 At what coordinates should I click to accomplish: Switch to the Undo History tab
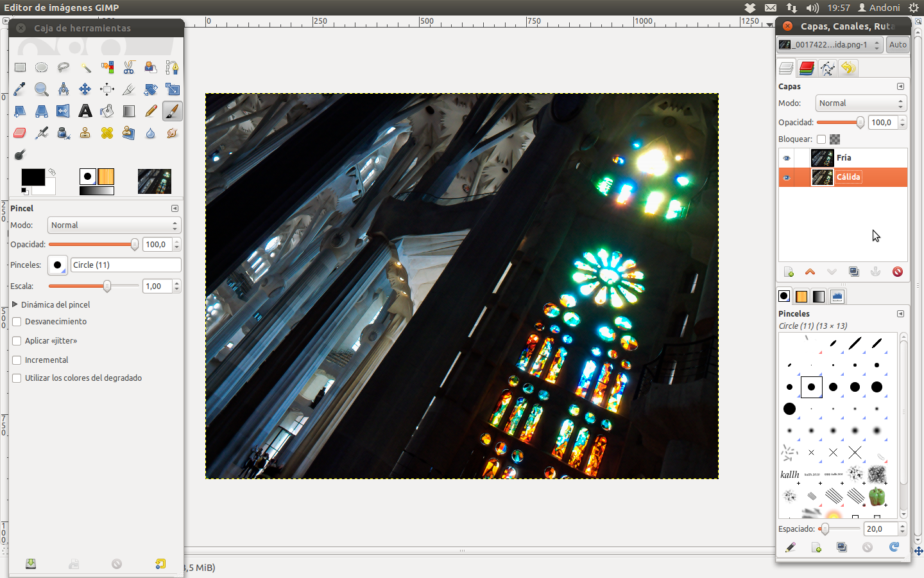click(848, 68)
